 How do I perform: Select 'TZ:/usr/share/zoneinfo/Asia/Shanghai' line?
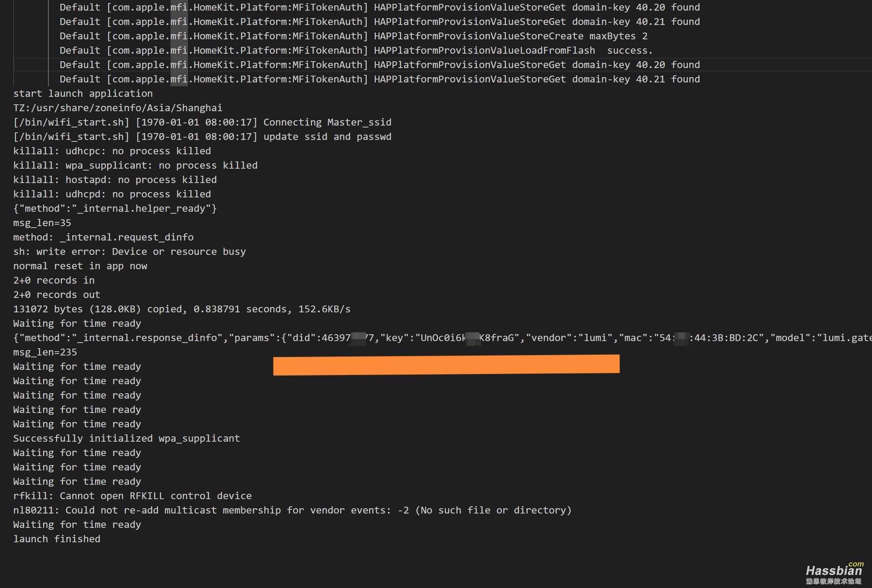point(118,108)
